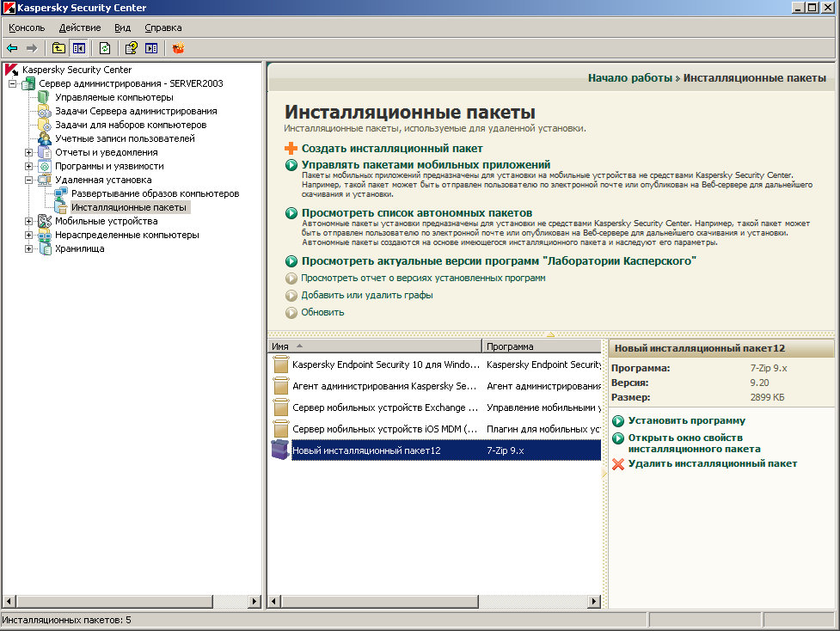Click green arrow icon beside Открыть окно свойств
Screen dimensions: 840x631
pos(618,438)
